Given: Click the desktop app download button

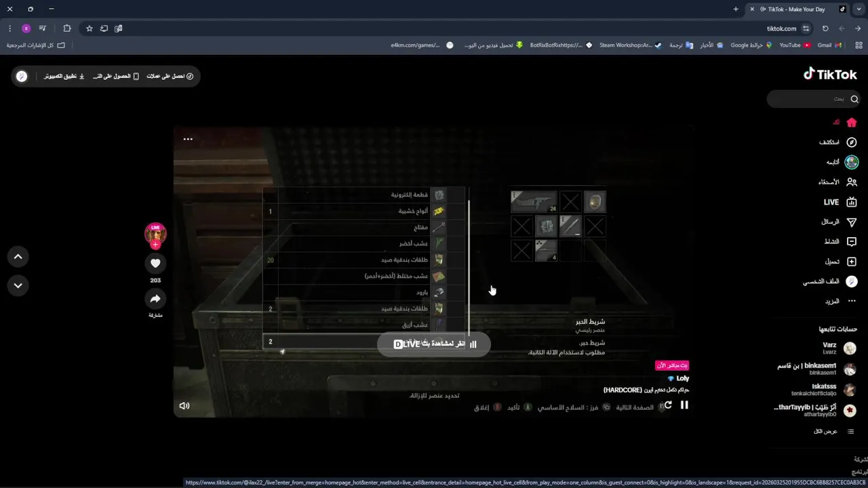Looking at the screenshot, I should pos(64,77).
